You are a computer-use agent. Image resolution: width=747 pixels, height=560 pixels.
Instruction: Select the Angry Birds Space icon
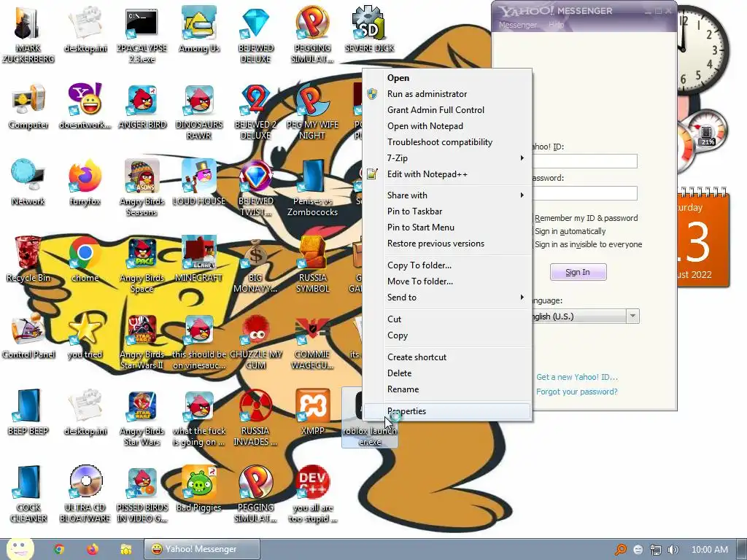(142, 254)
